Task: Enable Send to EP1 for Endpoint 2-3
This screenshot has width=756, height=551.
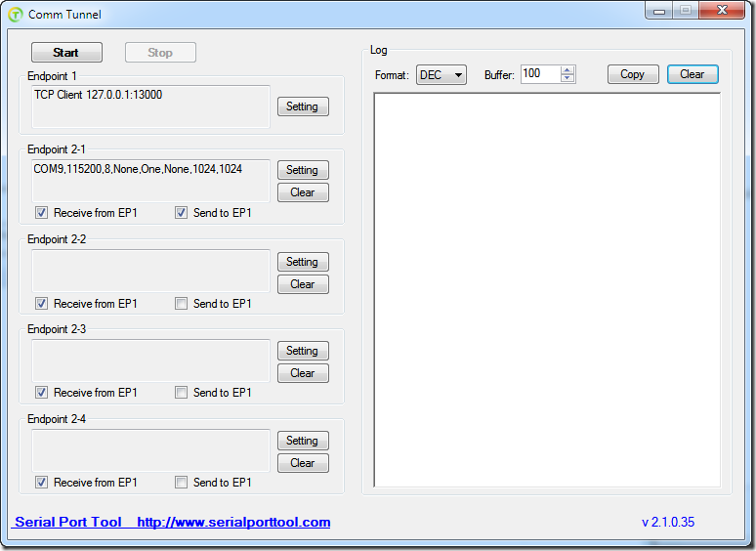Action: (182, 393)
